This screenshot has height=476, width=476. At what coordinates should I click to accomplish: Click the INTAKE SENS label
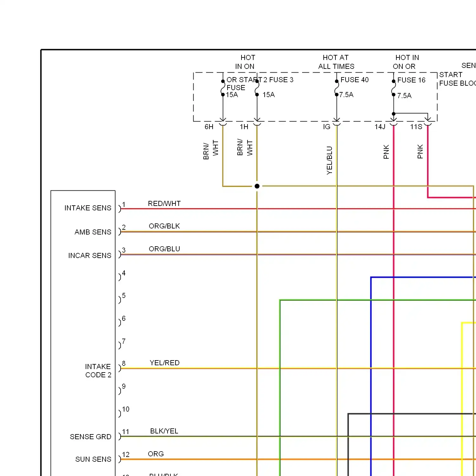pos(88,208)
